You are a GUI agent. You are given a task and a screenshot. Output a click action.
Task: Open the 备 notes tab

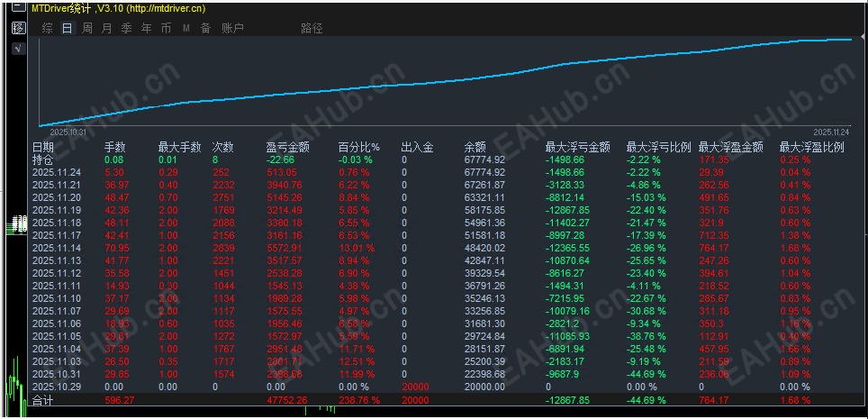pyautogui.click(x=205, y=28)
